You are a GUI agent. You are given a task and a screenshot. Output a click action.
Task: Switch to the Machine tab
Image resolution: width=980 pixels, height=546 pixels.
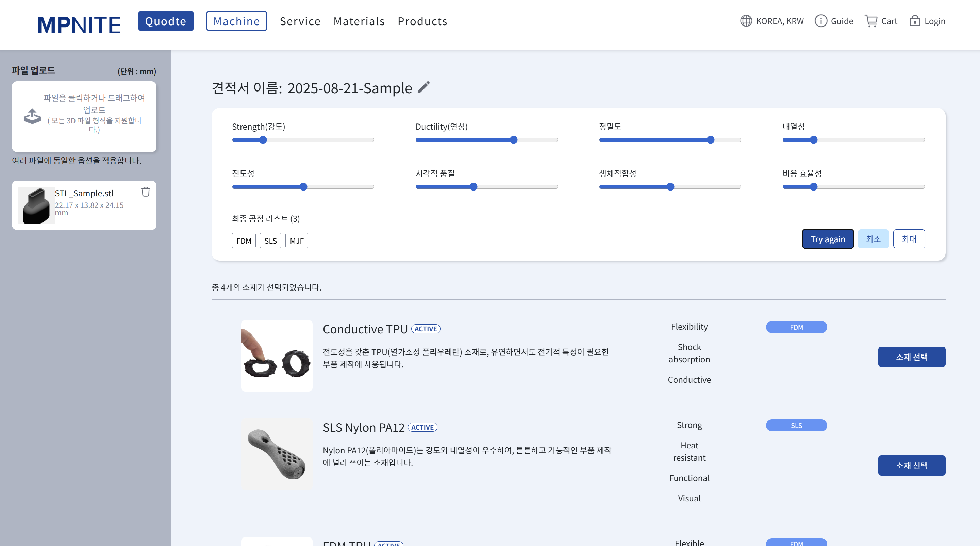(x=236, y=21)
